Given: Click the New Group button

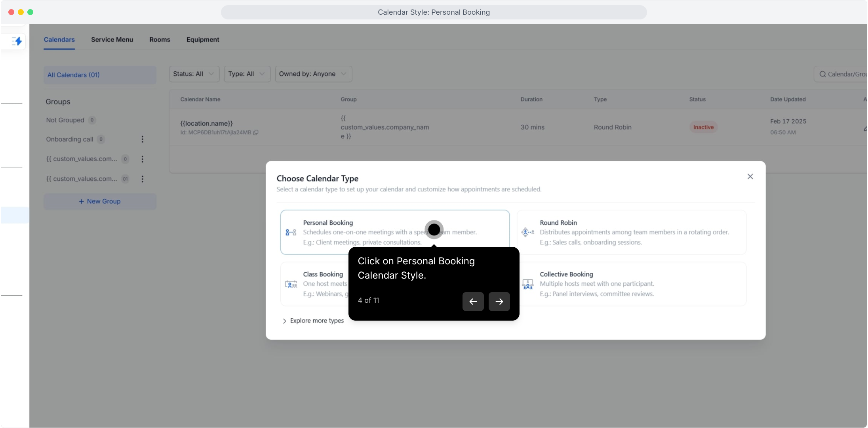Looking at the screenshot, I should click(100, 201).
